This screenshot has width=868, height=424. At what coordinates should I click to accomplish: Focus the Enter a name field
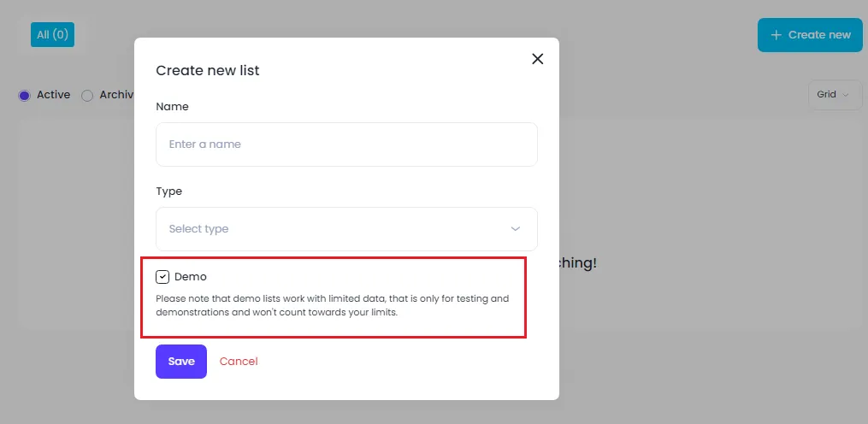[345, 144]
